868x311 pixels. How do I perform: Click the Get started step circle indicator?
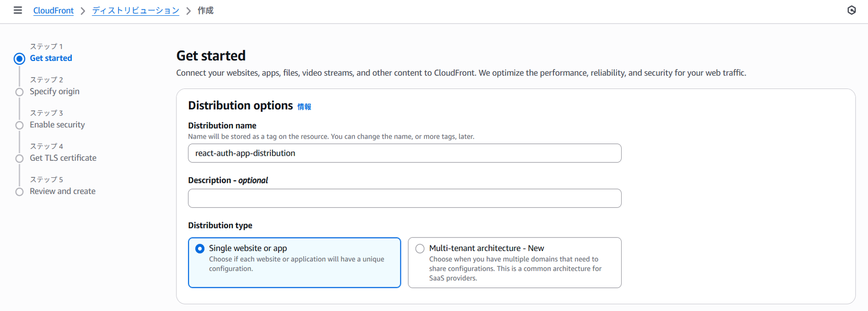point(19,59)
